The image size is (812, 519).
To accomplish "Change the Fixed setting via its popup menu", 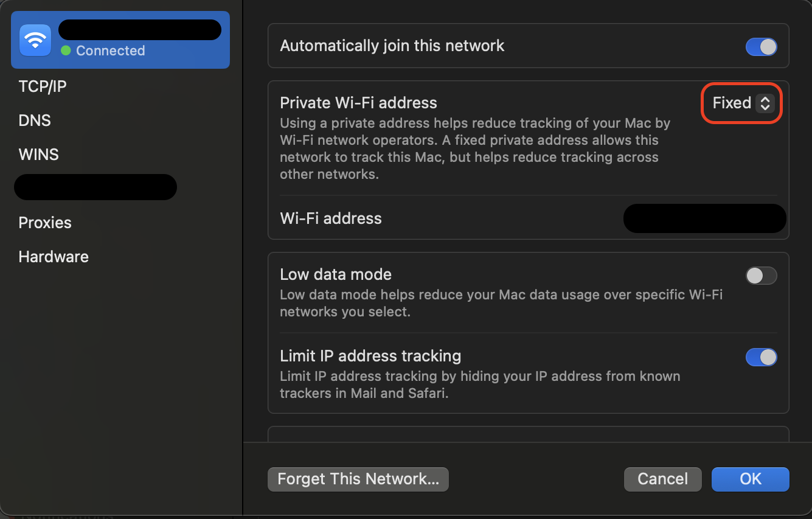I will (741, 103).
